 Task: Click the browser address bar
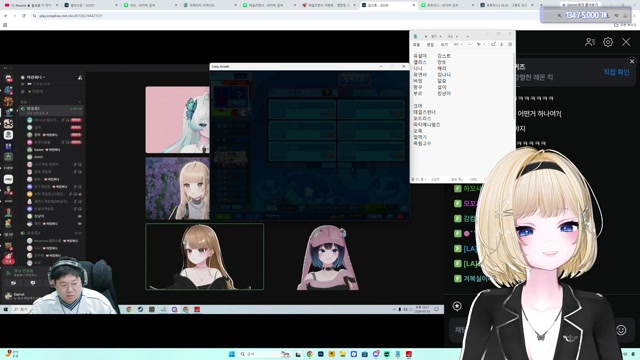click(x=286, y=16)
